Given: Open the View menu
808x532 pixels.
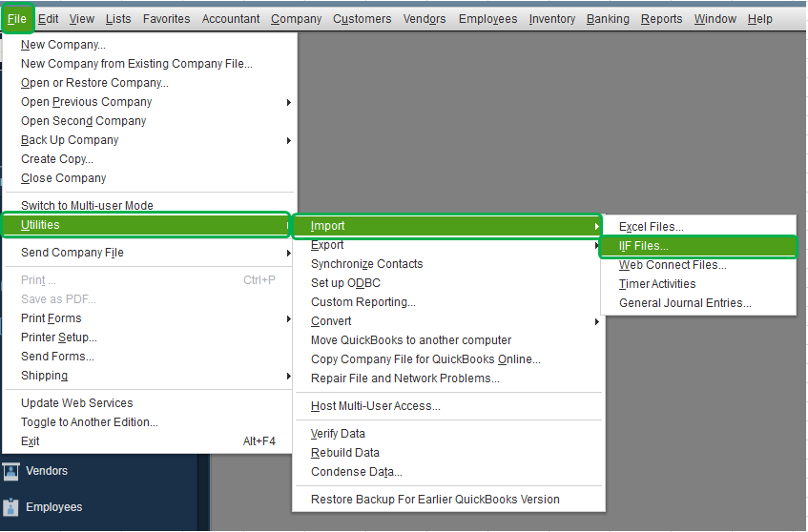Looking at the screenshot, I should click(x=82, y=19).
